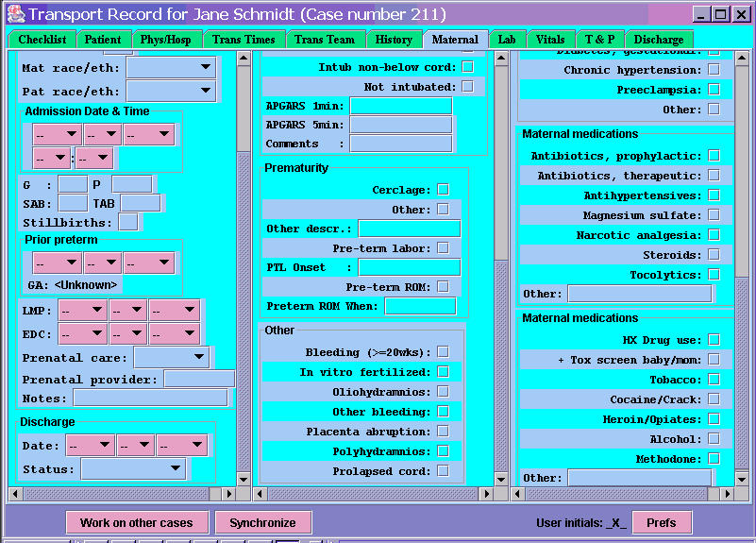Click the APGARS 1min input field
The height and width of the screenshot is (543, 756).
click(x=400, y=105)
